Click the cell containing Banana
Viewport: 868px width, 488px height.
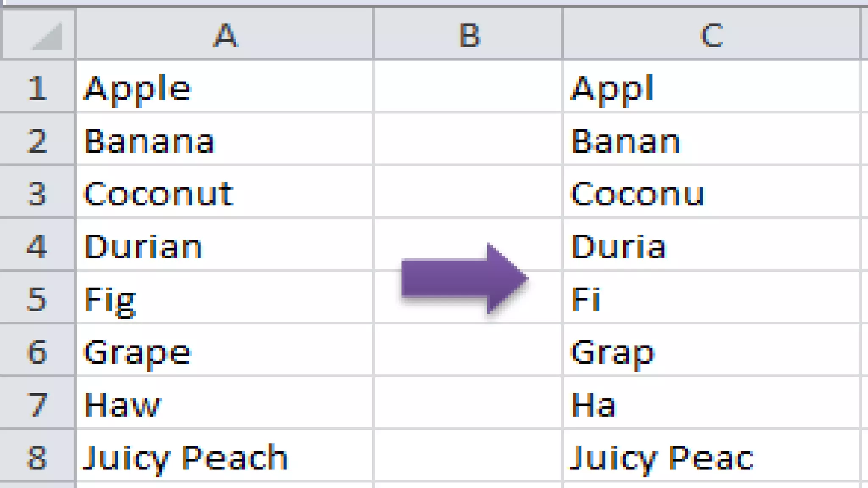pyautogui.click(x=225, y=140)
